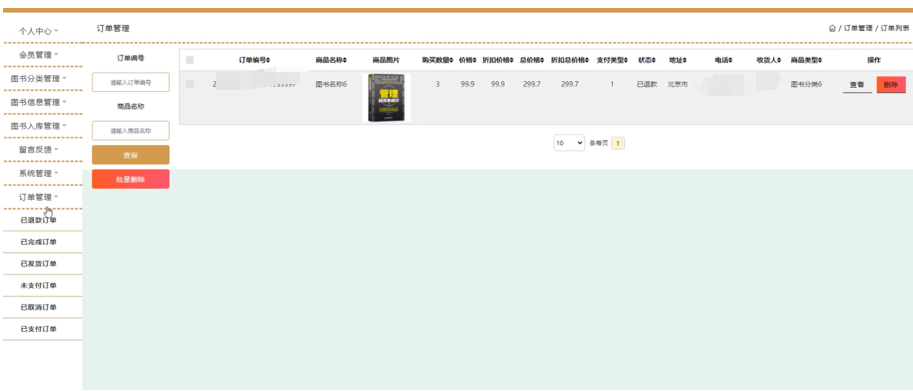Click the 已退款 status cell
Image resolution: width=913 pixels, height=391 pixels.
click(x=647, y=84)
